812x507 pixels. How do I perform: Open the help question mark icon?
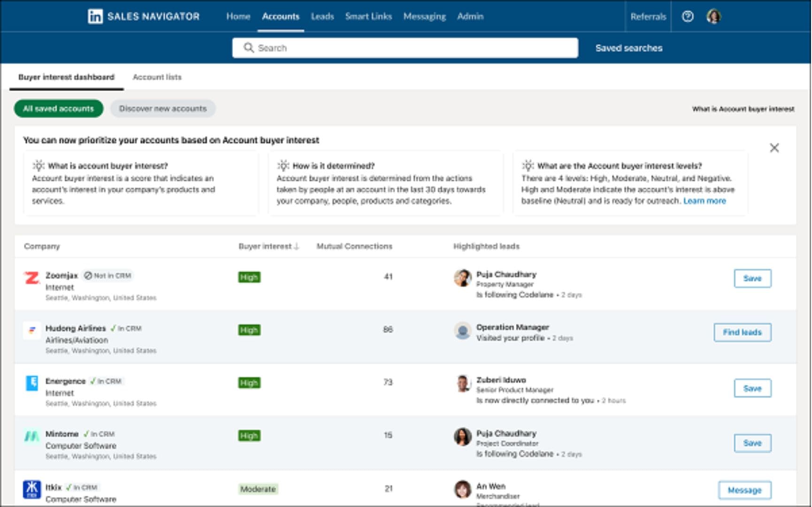tap(688, 16)
